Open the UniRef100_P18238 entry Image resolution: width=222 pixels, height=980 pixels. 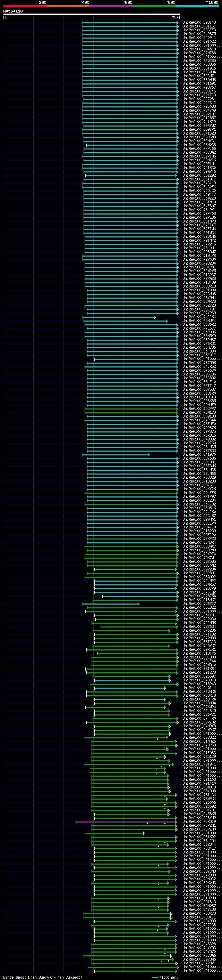199,481
